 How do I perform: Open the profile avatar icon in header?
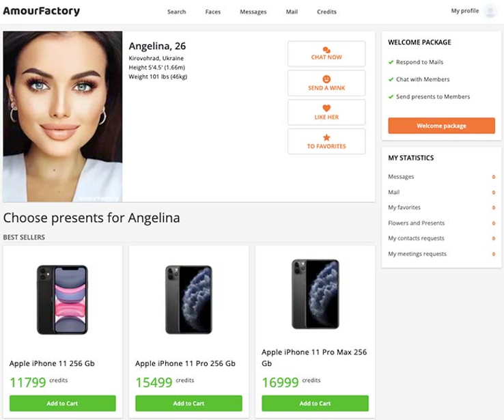(490, 11)
